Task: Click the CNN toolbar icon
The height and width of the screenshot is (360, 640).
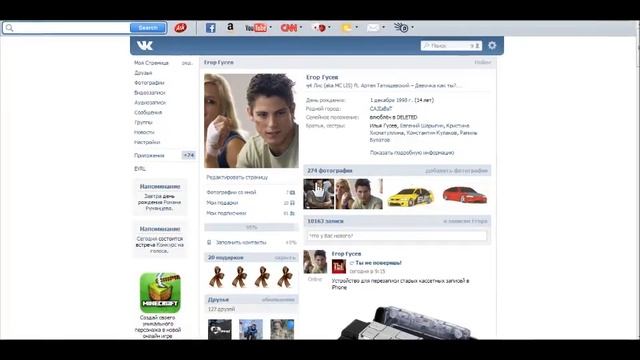Action: (x=289, y=28)
